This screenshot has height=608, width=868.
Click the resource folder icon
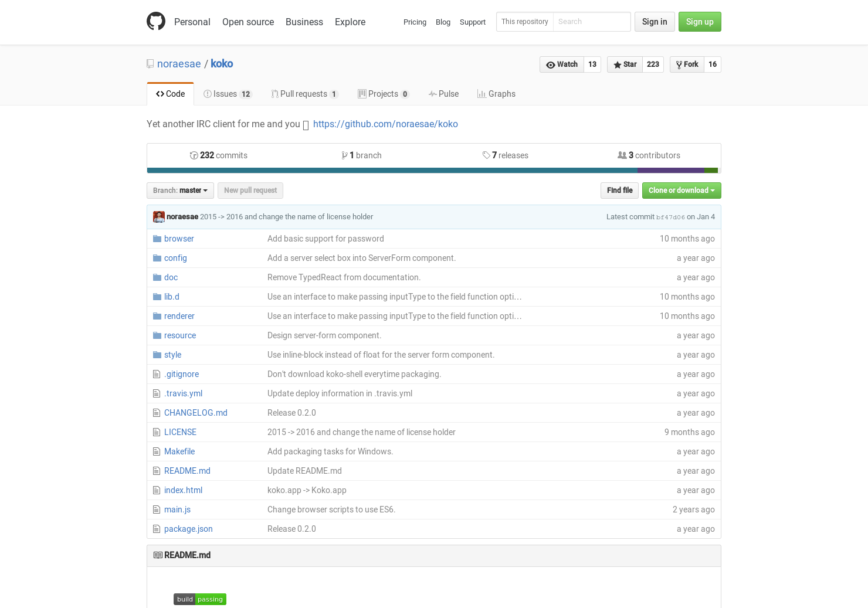click(x=157, y=335)
